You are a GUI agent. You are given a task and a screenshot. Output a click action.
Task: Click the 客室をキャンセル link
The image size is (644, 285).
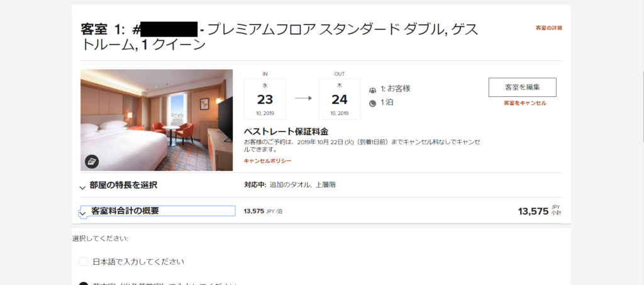(525, 103)
